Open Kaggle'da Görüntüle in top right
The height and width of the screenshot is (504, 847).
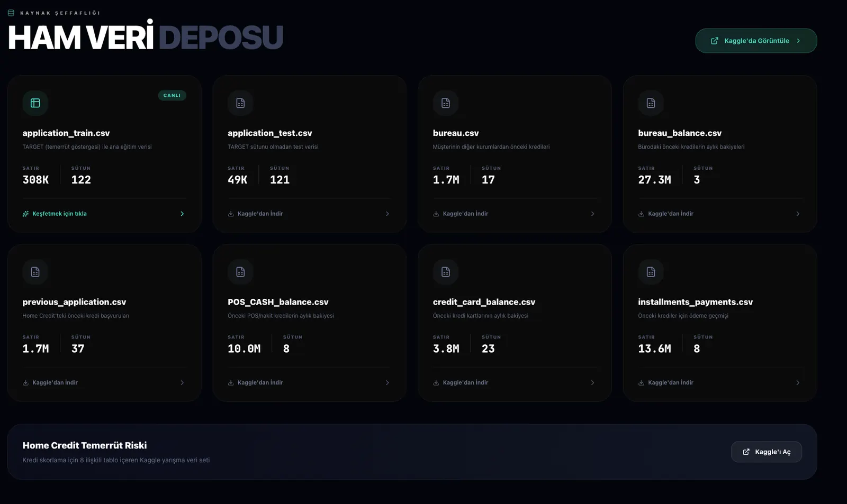click(x=755, y=40)
